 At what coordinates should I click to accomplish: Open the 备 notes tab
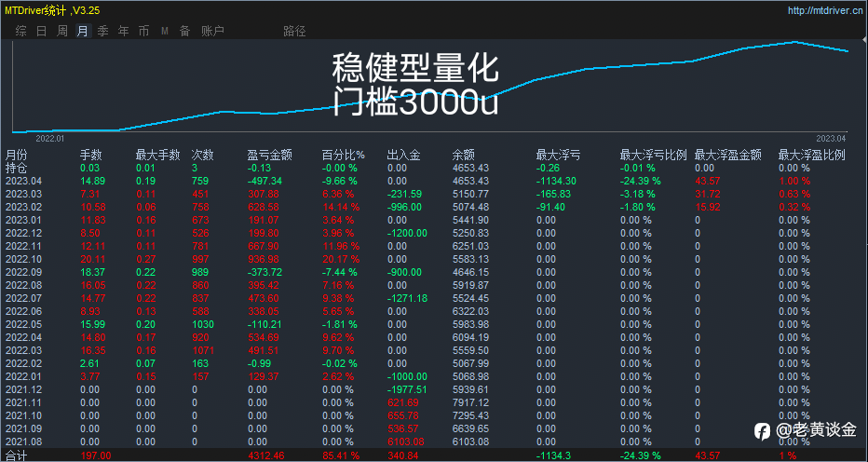[x=185, y=31]
